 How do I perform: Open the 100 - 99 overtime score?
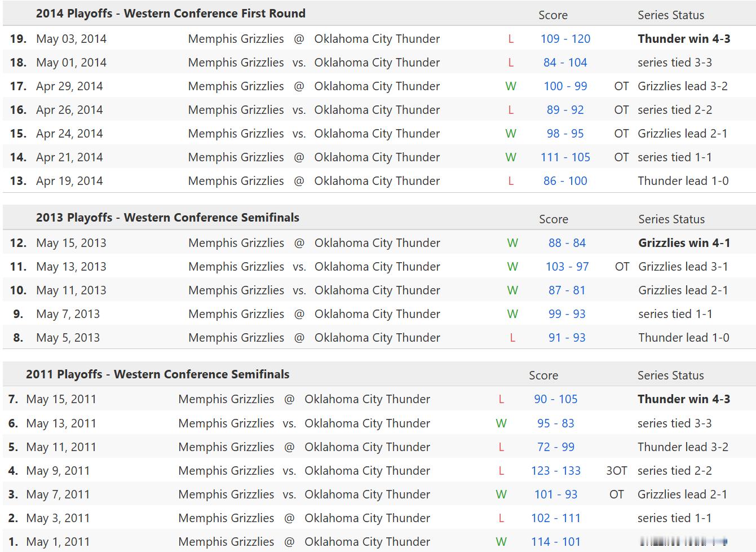pos(565,86)
